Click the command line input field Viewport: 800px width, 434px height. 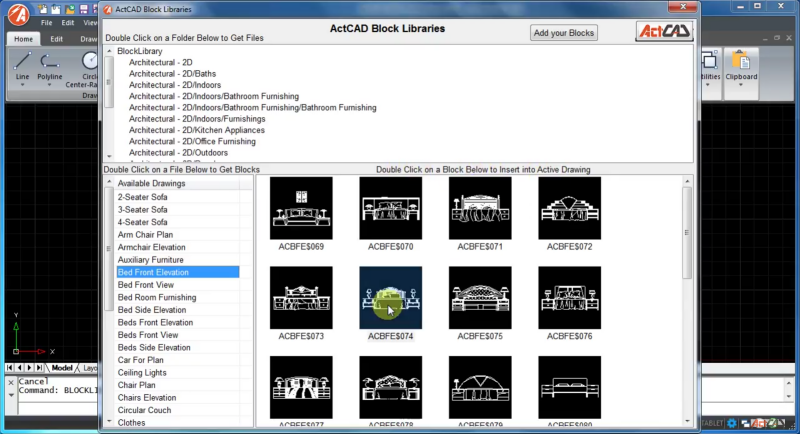(x=58, y=407)
